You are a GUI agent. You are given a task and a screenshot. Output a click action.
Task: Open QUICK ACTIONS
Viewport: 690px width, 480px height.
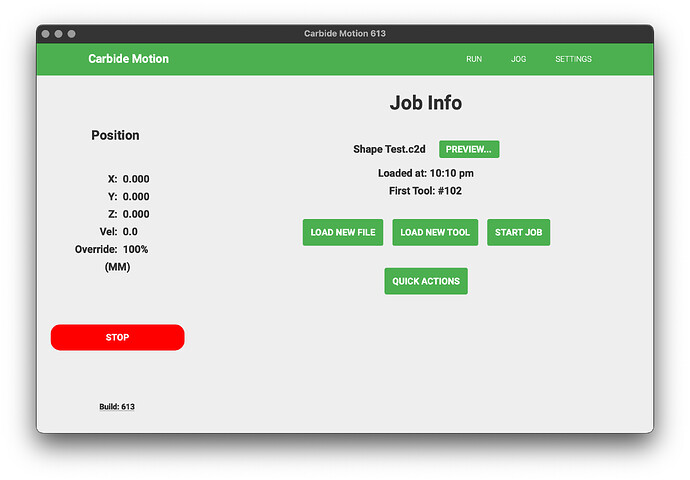[x=426, y=281]
